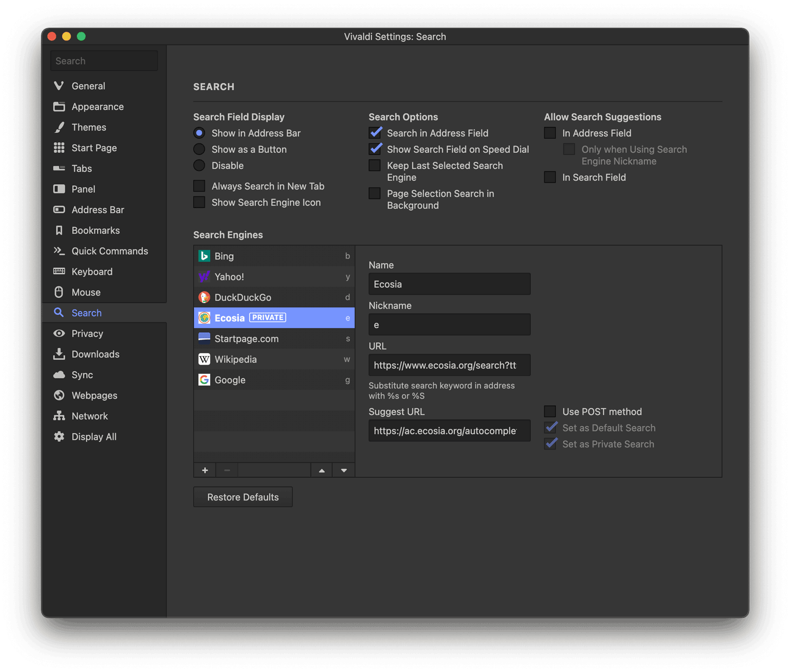Click Restore Defaults button
Screen dimensions: 790x672
(243, 497)
